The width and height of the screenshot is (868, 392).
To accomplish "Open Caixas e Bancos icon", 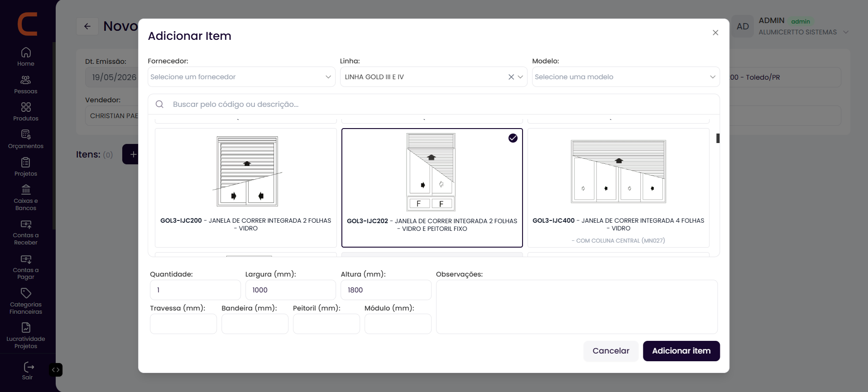I will coord(26,189).
